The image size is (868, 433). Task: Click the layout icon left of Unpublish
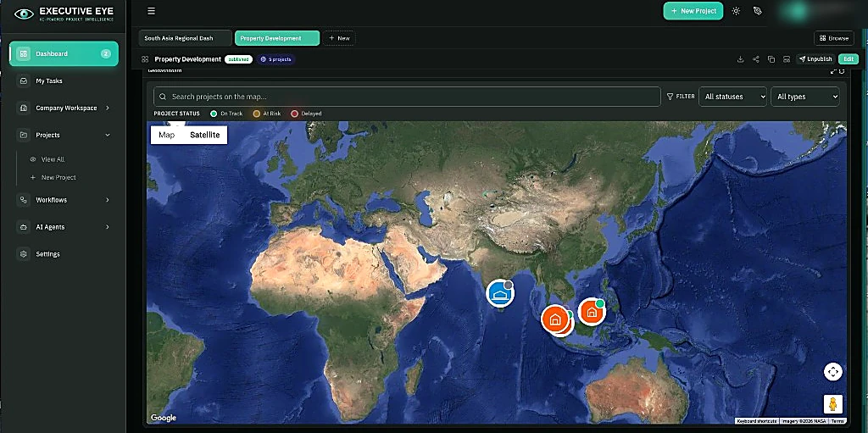(787, 59)
